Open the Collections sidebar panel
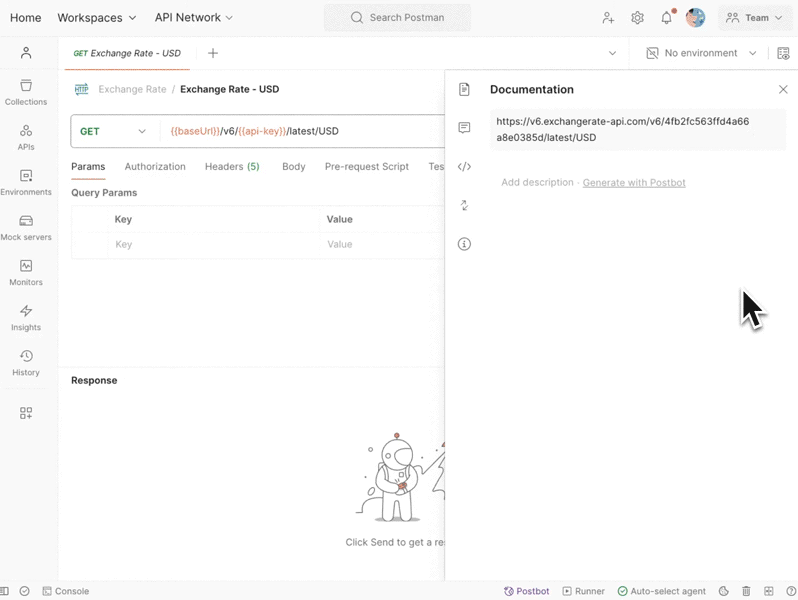The height and width of the screenshot is (600, 798). 26,92
